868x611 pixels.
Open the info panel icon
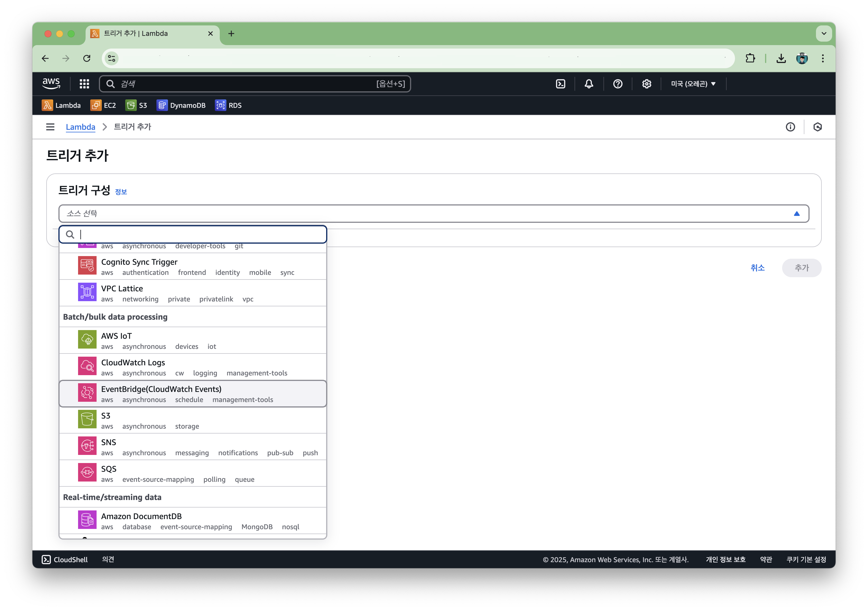tap(790, 127)
